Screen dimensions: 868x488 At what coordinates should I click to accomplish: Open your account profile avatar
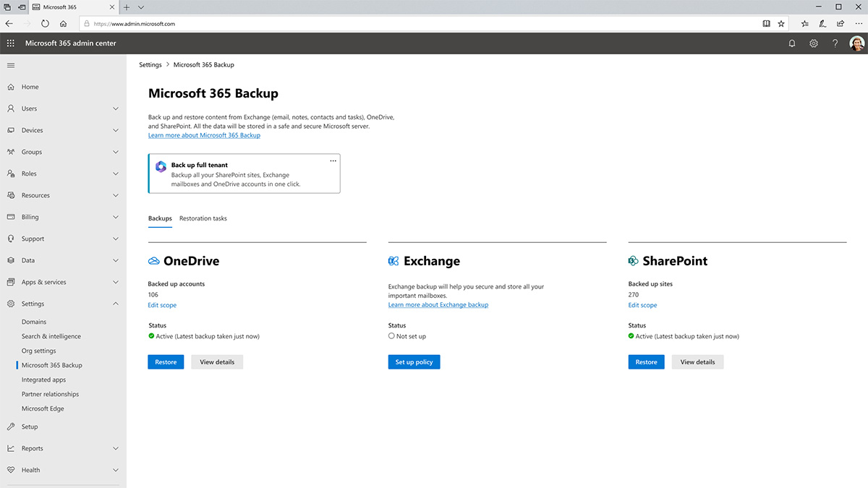point(857,43)
